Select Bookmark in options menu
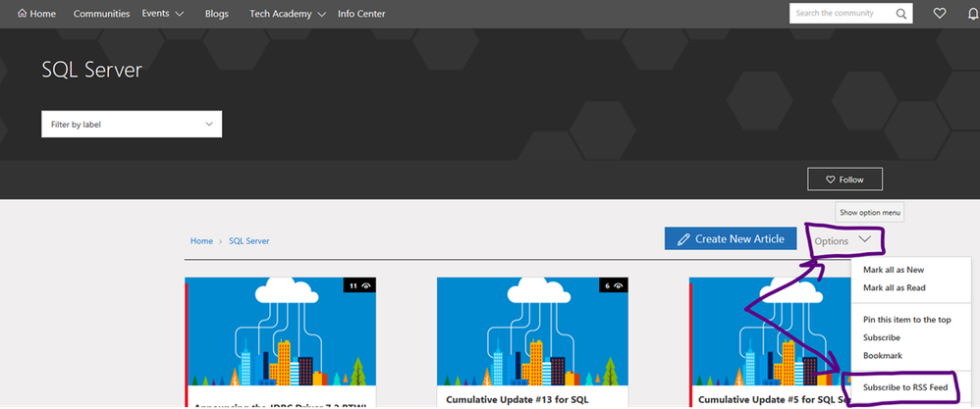This screenshot has width=980, height=409. pos(881,355)
